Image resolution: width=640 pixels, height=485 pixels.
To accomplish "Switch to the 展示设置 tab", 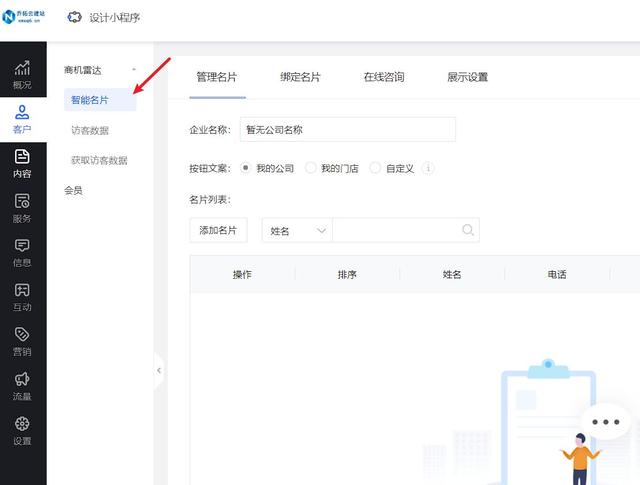I will [x=467, y=77].
